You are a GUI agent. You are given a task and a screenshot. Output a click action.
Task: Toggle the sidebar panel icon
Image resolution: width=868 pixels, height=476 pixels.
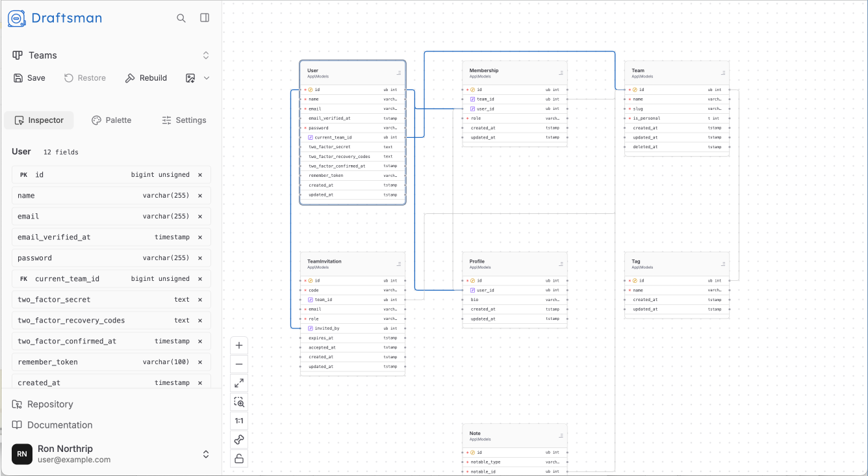point(205,18)
